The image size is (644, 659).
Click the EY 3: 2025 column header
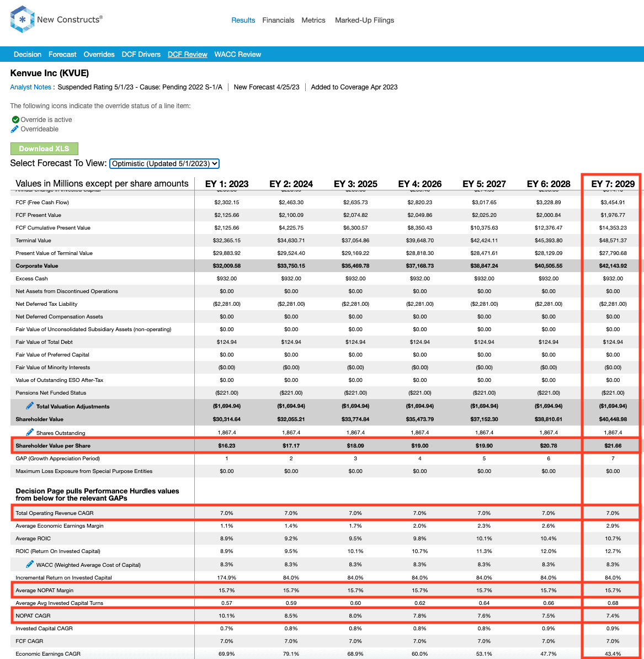(355, 184)
